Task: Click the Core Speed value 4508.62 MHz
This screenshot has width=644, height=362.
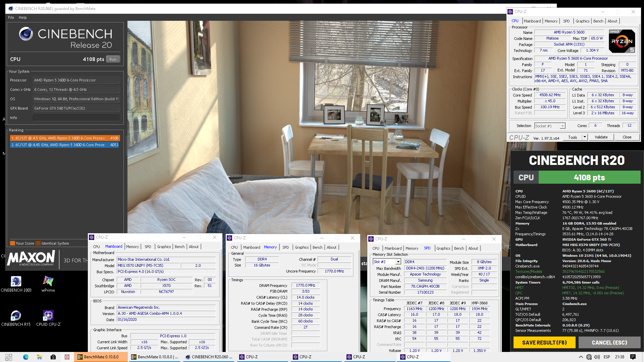Action: 550,95
